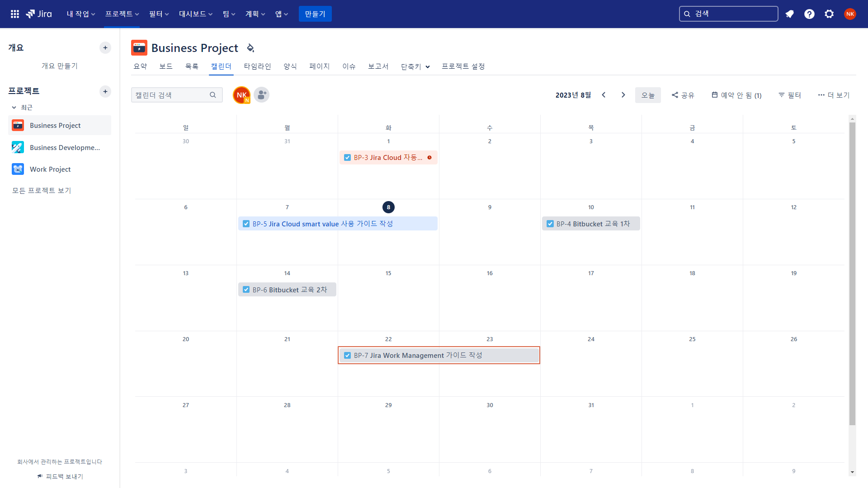Screen dimensions: 868x488
Task: Click the Business Project header icon
Action: click(139, 47)
